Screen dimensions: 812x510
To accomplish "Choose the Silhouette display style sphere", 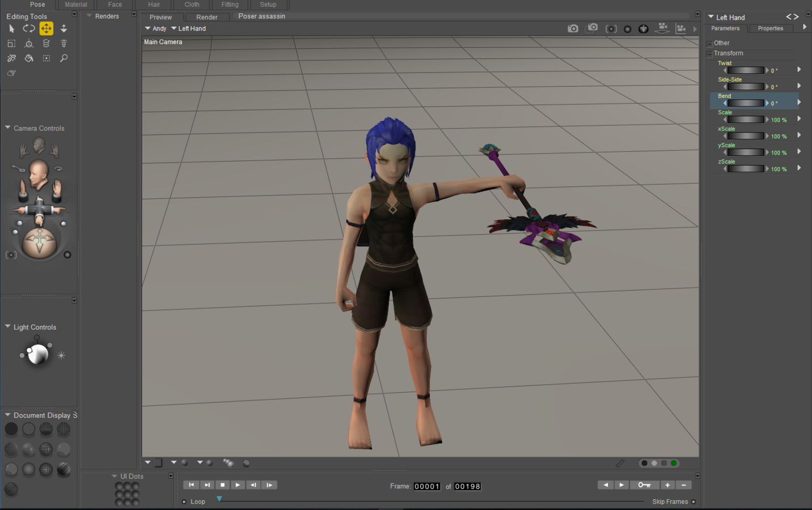I will coord(11,430).
